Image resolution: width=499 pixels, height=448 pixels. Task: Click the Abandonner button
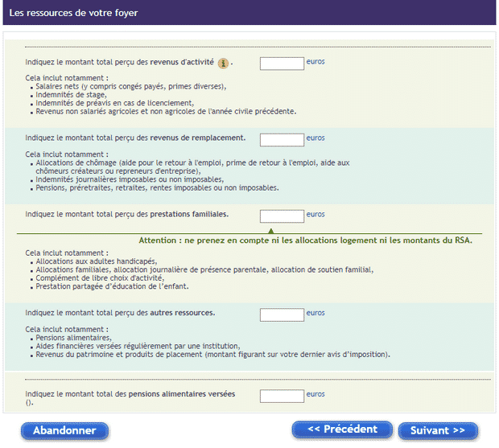pyautogui.click(x=64, y=431)
